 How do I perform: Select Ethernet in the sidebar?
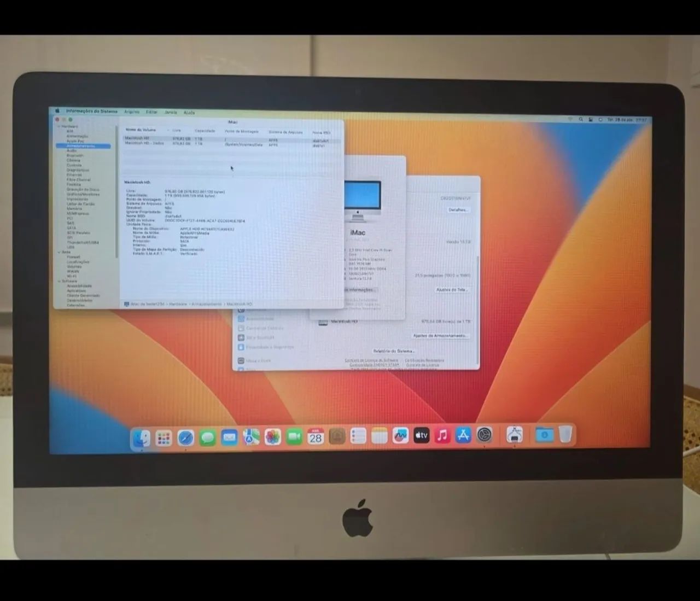coord(74,175)
